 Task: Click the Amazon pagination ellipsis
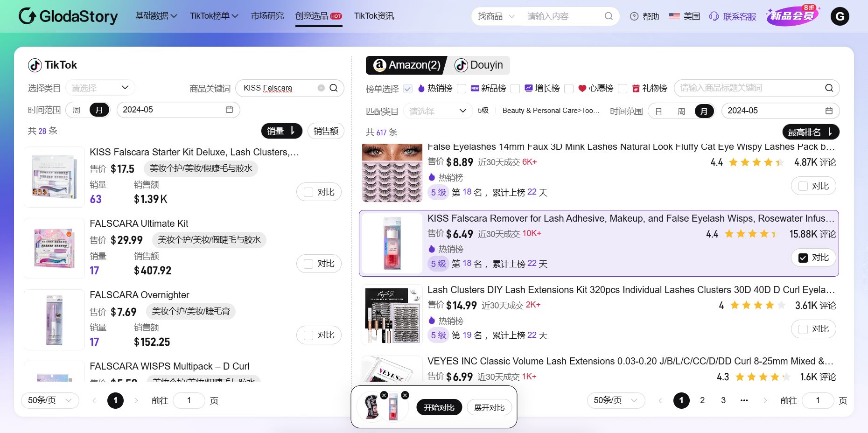pos(744,400)
